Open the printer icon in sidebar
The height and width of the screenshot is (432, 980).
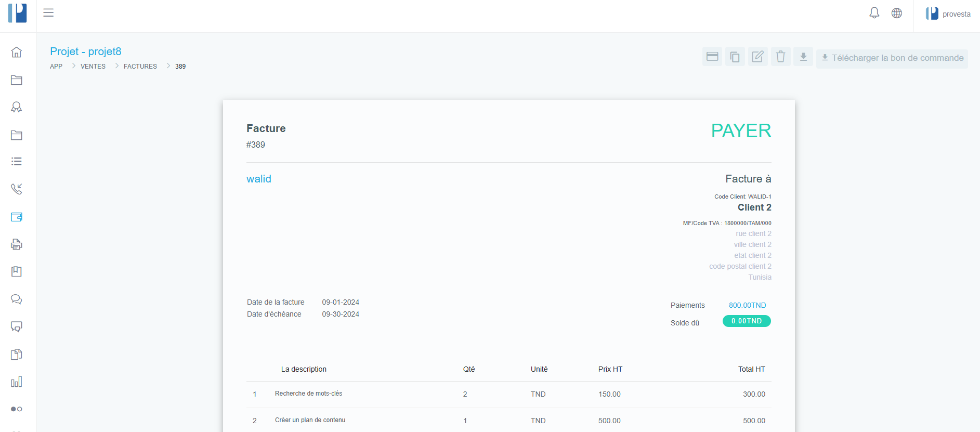pyautogui.click(x=17, y=244)
